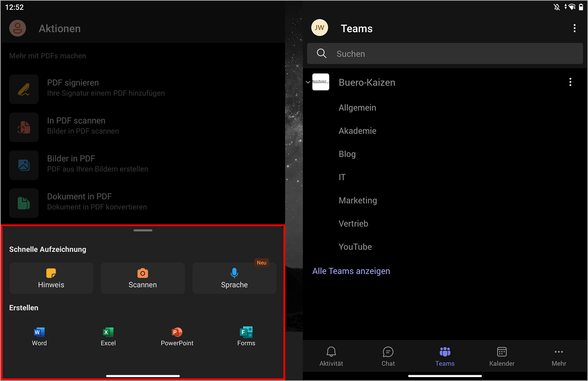Create a new Word document
The image size is (588, 381).
pyautogui.click(x=39, y=336)
